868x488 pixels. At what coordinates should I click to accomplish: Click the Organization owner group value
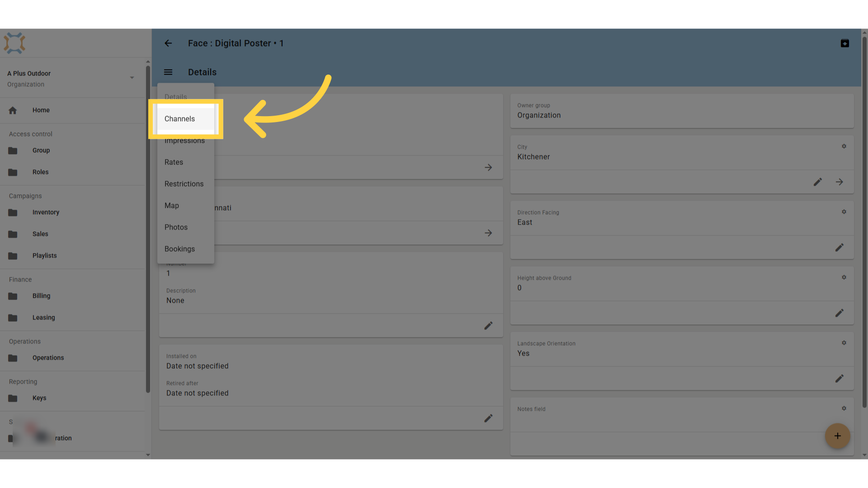click(x=539, y=115)
